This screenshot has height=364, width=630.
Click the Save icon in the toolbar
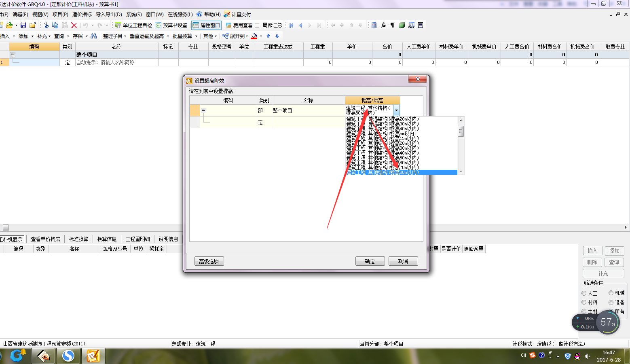click(23, 25)
